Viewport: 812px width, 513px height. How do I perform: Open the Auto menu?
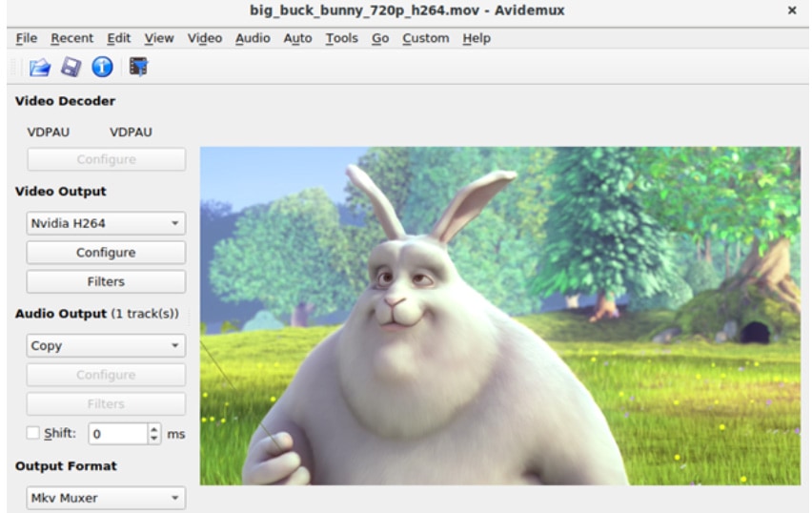tap(297, 38)
